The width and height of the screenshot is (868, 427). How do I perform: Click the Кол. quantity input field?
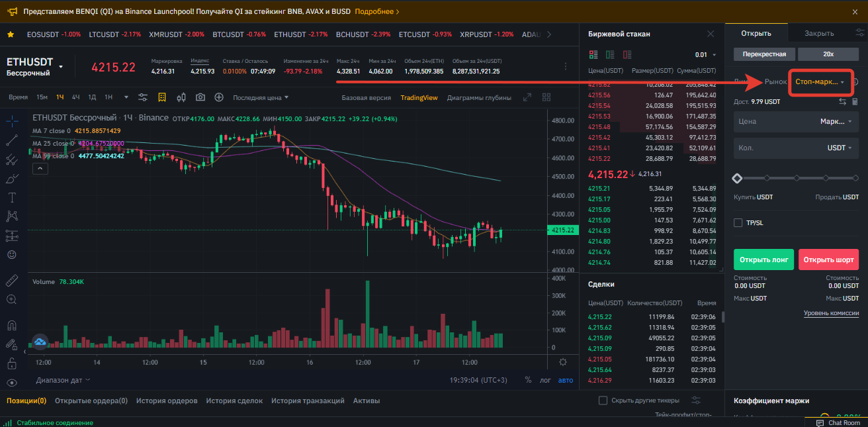click(x=797, y=148)
